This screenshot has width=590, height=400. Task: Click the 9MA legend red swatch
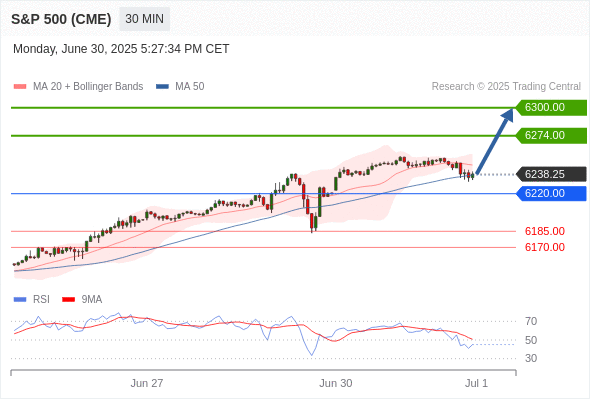click(68, 300)
